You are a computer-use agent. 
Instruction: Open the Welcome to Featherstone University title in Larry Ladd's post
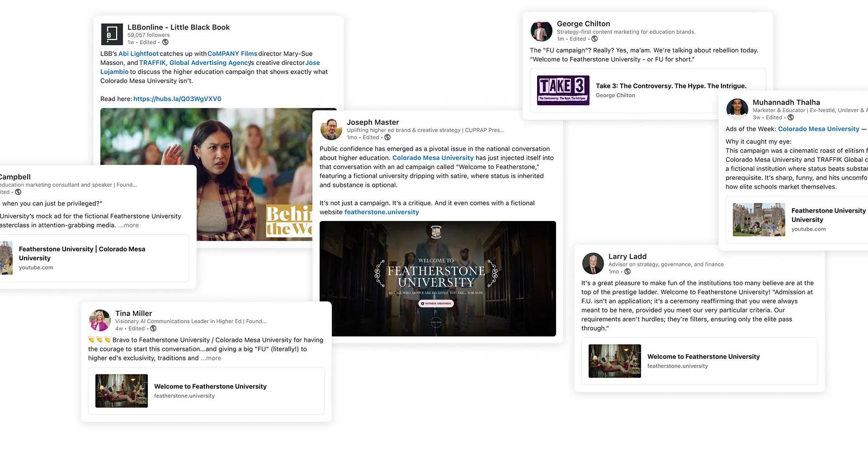coord(703,357)
